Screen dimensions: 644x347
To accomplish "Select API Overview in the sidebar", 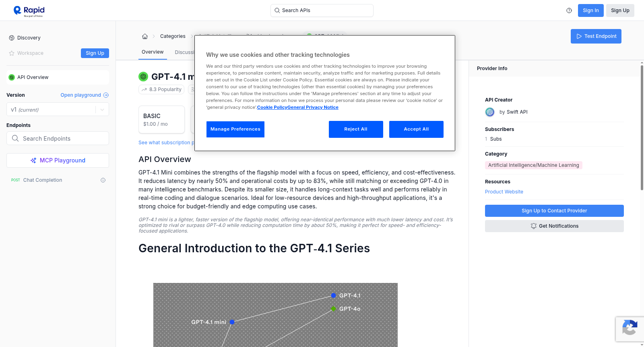I will (58, 77).
